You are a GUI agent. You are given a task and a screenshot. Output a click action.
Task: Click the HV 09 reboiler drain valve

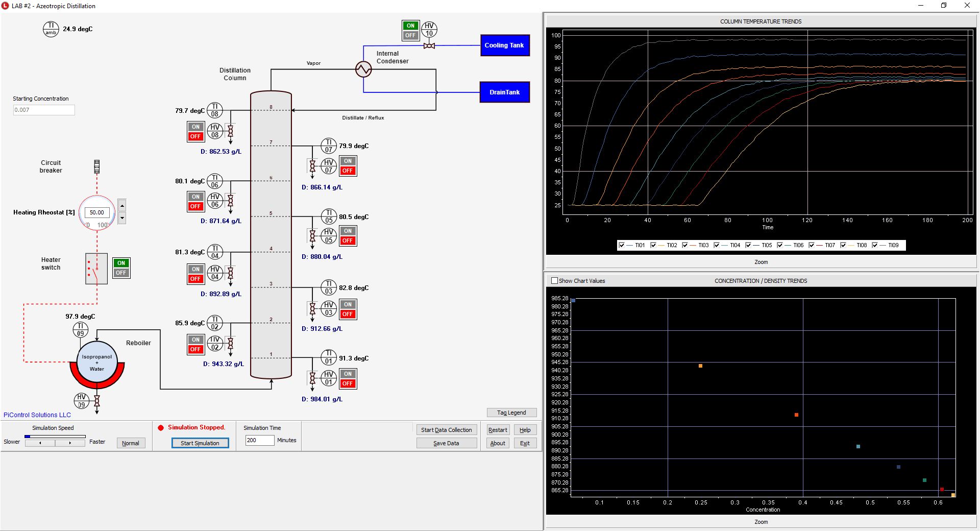[x=96, y=401]
